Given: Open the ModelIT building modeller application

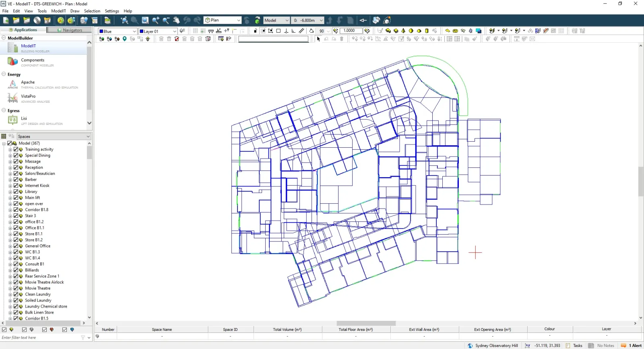Looking at the screenshot, I should [x=43, y=48].
